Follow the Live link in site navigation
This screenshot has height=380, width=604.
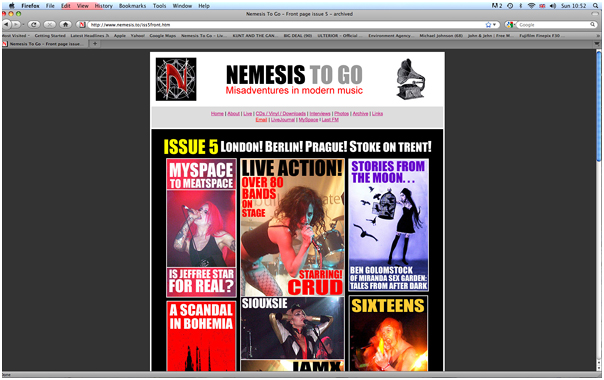(x=248, y=114)
